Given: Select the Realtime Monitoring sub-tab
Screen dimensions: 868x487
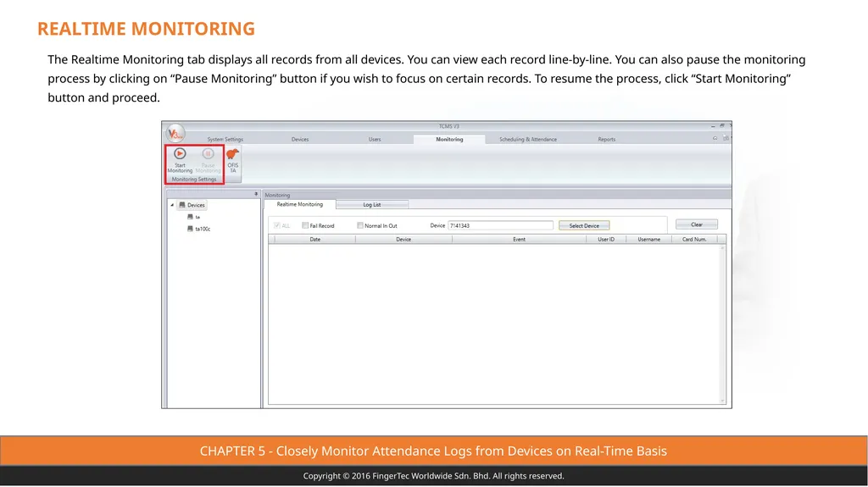Looking at the screenshot, I should point(299,204).
